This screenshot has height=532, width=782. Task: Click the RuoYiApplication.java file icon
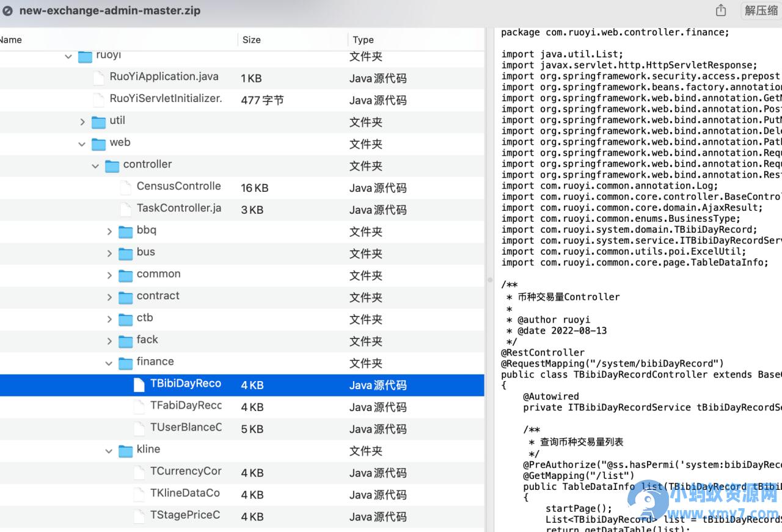coord(98,78)
